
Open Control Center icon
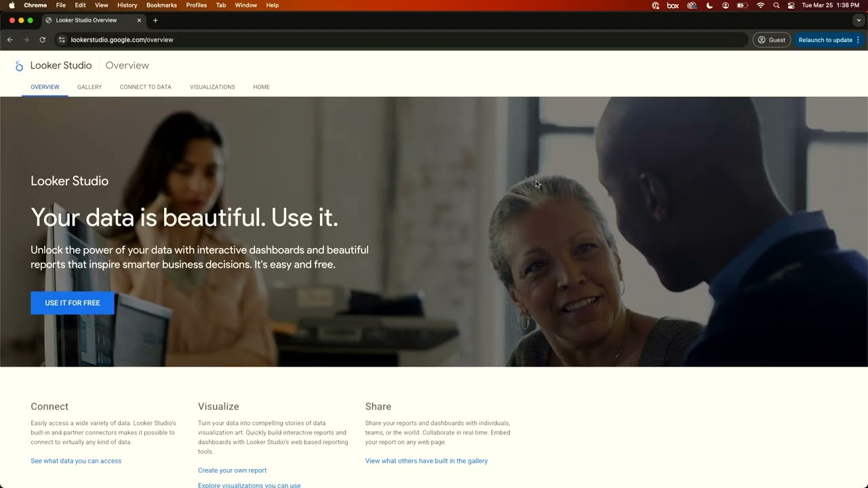791,5
